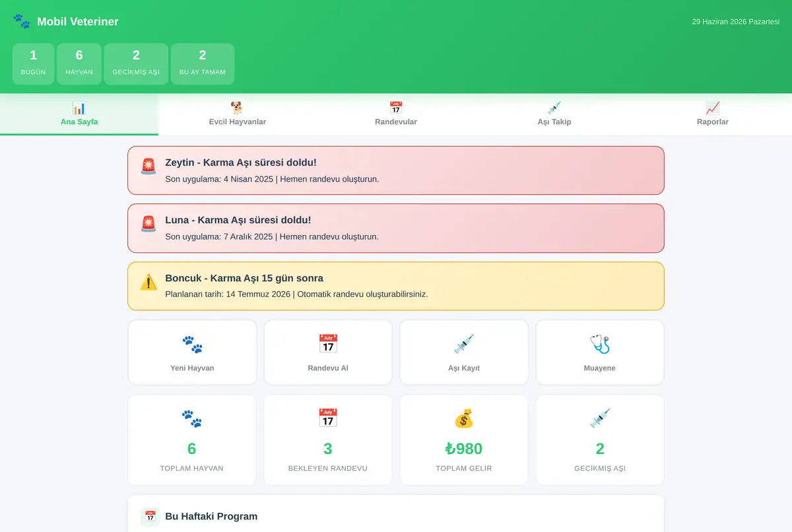
Task: Click the BEKLEYEN RANDEVU label
Action: 328,469
